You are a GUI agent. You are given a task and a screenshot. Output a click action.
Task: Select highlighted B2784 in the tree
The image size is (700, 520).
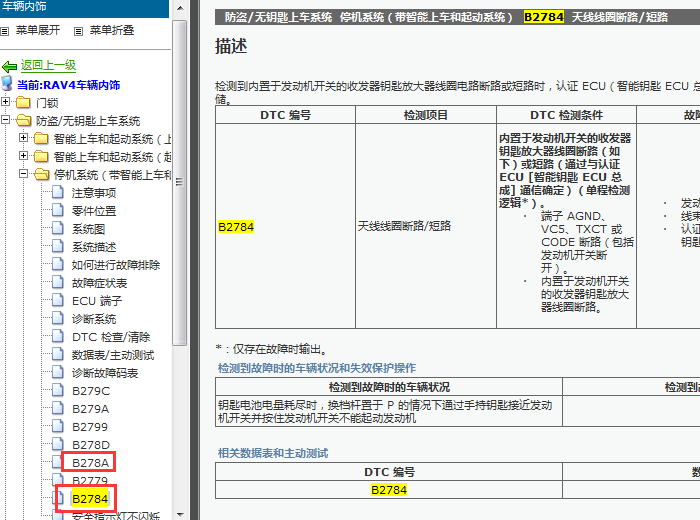tap(90, 499)
